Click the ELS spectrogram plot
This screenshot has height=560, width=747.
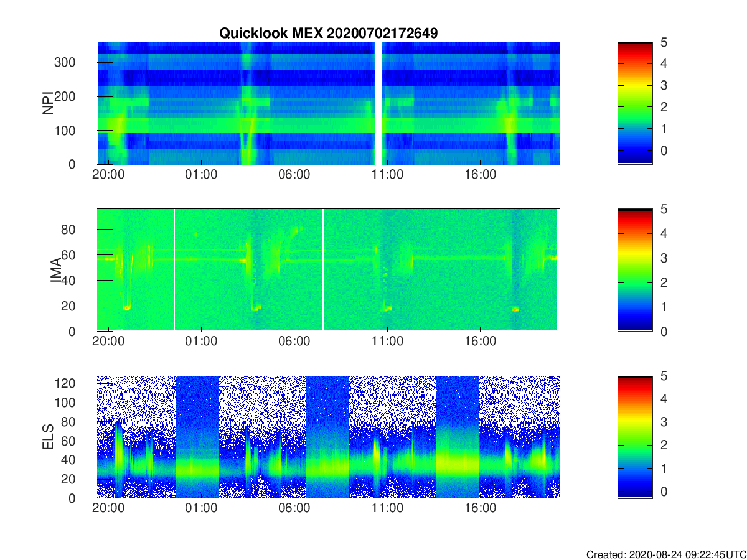tap(329, 437)
